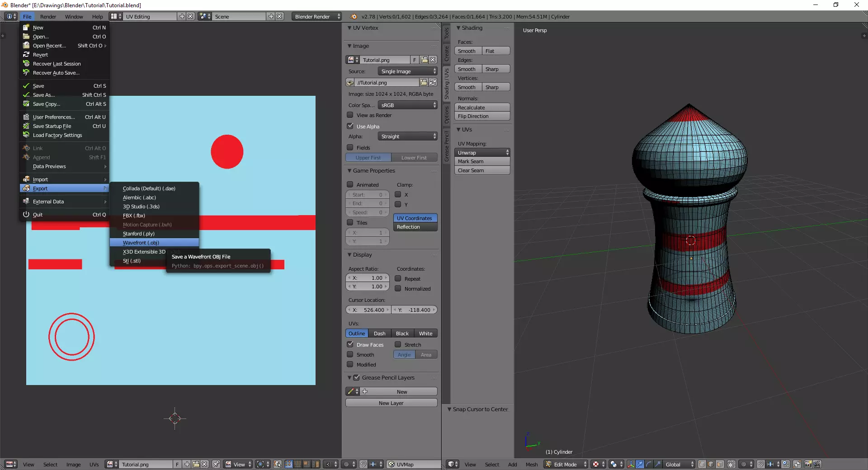Click the OpenGL render camera icon
This screenshot has height=470, width=868.
[x=808, y=464]
